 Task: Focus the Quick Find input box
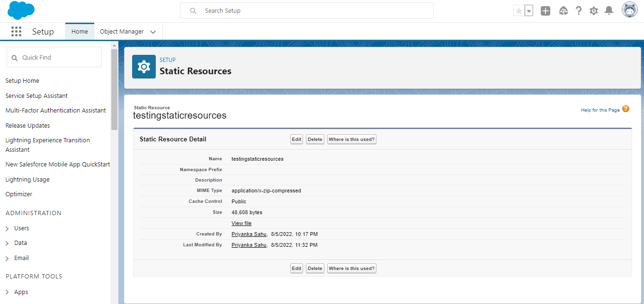[x=54, y=57]
